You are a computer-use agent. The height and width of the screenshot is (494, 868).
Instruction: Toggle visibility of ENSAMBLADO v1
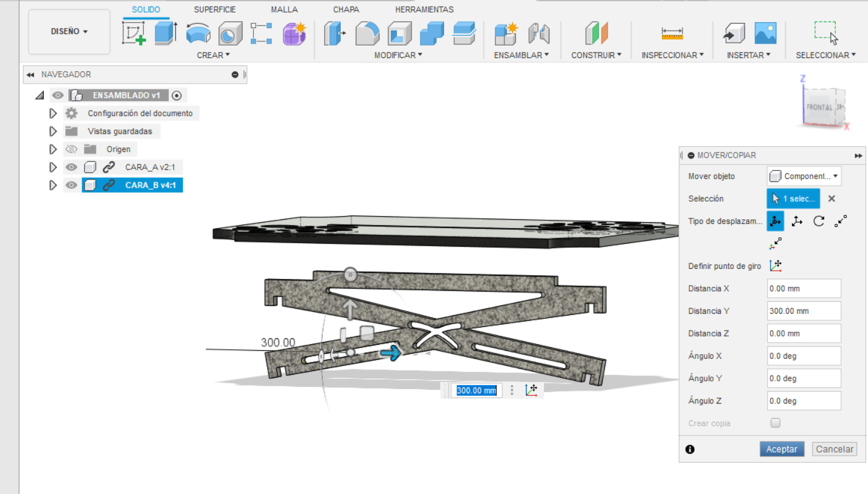coord(58,95)
